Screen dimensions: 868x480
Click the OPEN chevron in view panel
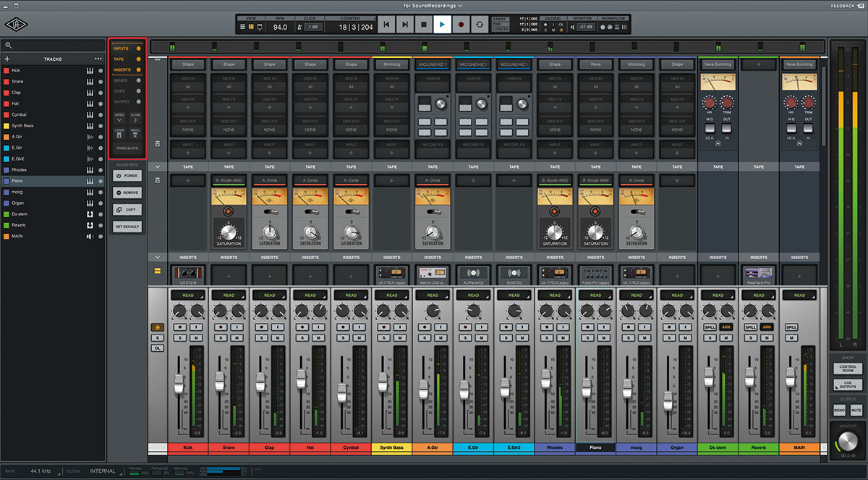(x=119, y=117)
